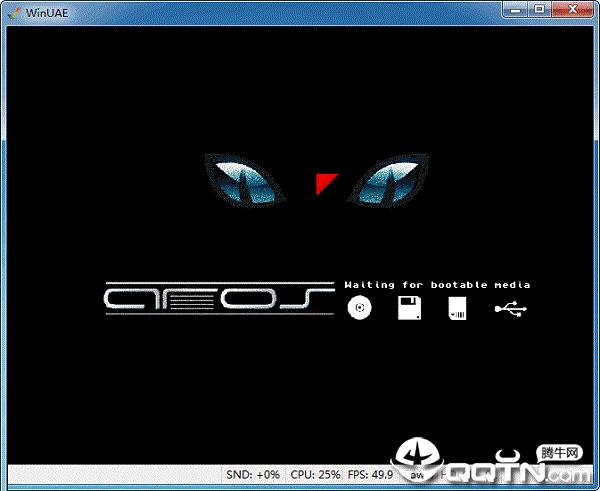Click the empty left area of status bar
This screenshot has width=600, height=491.
tap(115, 475)
